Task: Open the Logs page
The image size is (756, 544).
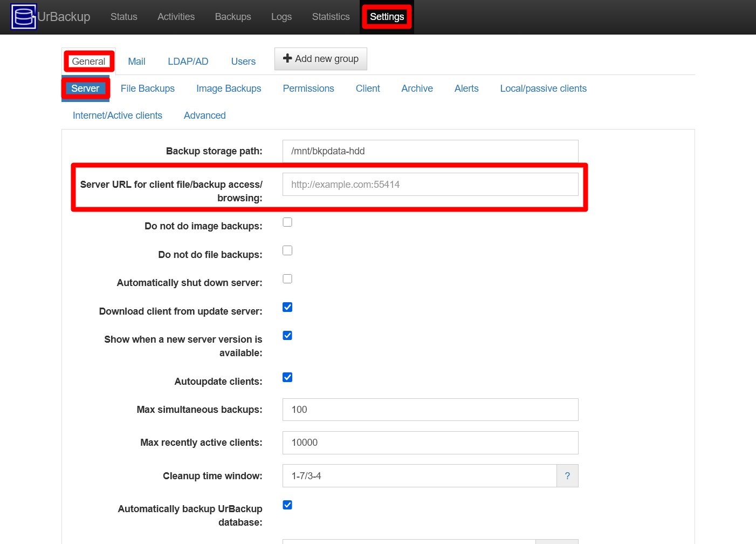Action: click(x=281, y=17)
